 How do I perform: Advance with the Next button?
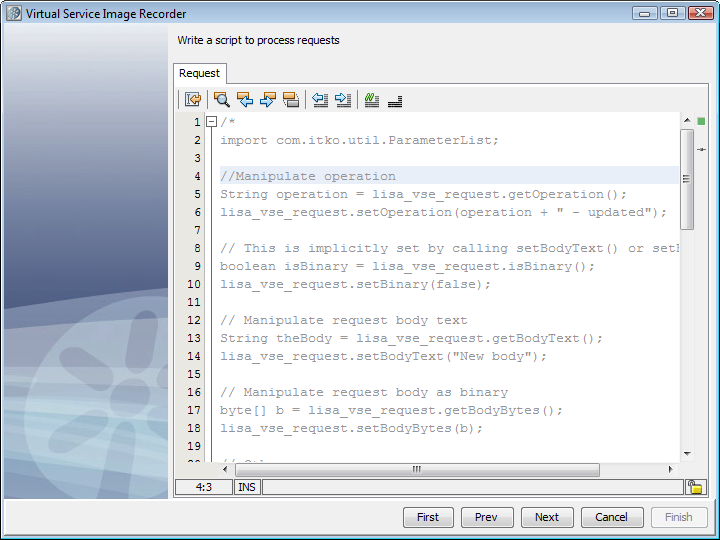(547, 518)
